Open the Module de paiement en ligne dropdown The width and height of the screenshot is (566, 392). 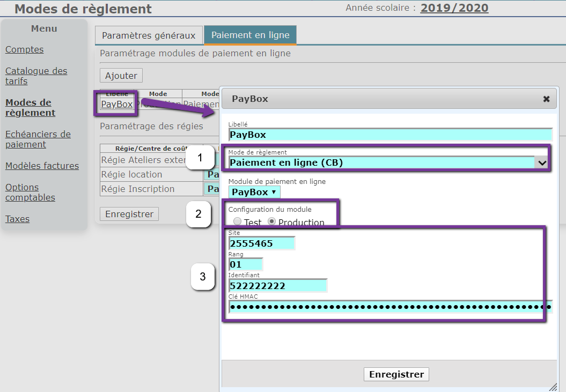pyautogui.click(x=254, y=192)
